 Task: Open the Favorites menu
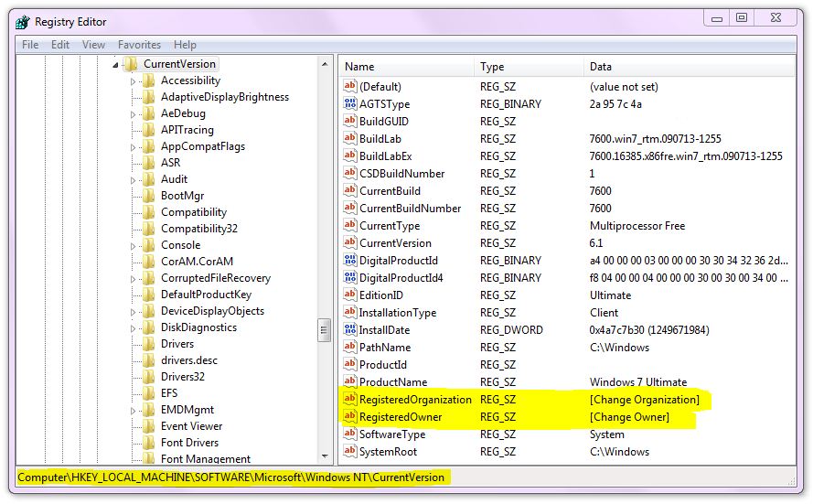point(139,45)
